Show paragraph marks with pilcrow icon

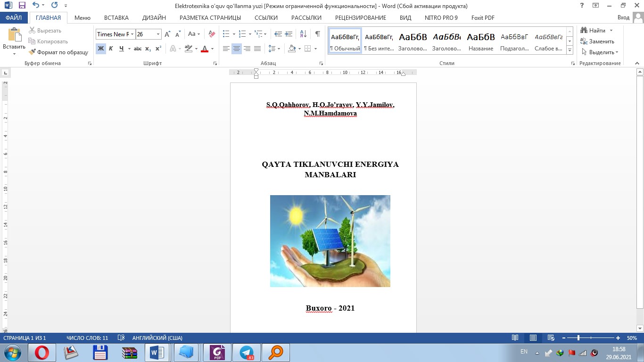(x=317, y=34)
